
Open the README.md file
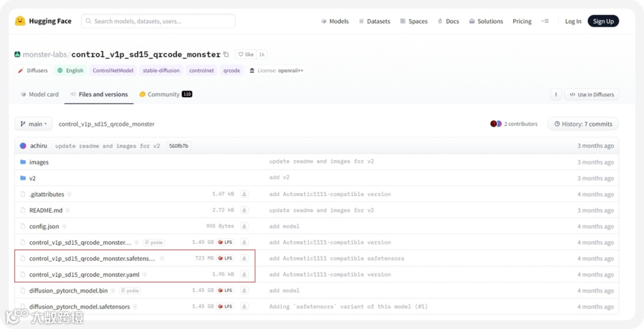(45, 210)
